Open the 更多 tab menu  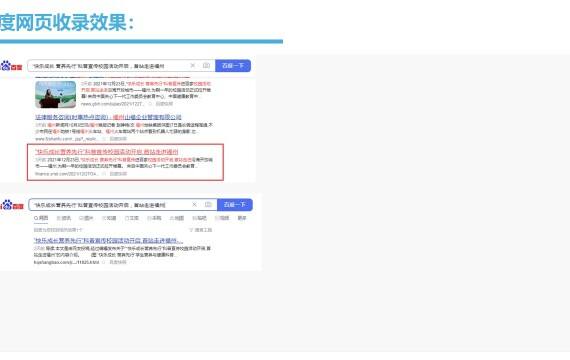pyautogui.click(x=242, y=218)
